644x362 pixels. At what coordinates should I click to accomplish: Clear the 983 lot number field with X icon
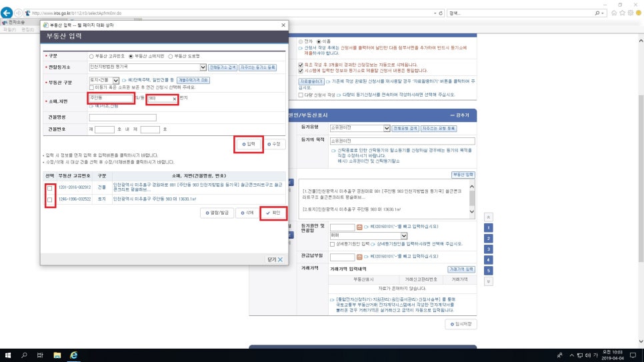175,99
